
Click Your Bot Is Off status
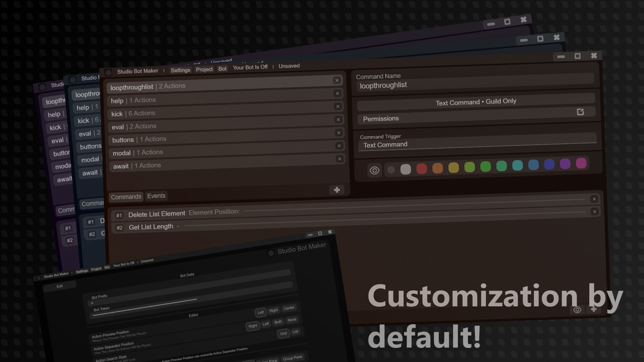(x=250, y=67)
